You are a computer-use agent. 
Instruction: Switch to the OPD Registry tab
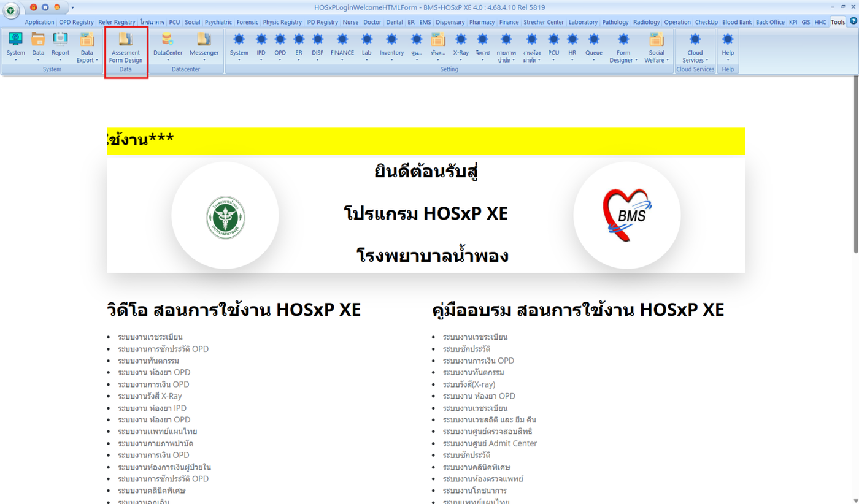point(76,22)
